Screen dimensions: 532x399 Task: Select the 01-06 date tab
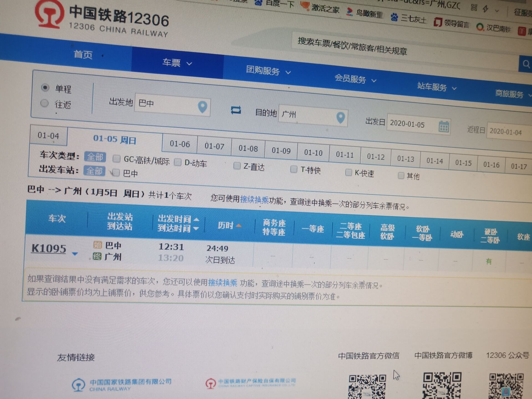tap(180, 144)
